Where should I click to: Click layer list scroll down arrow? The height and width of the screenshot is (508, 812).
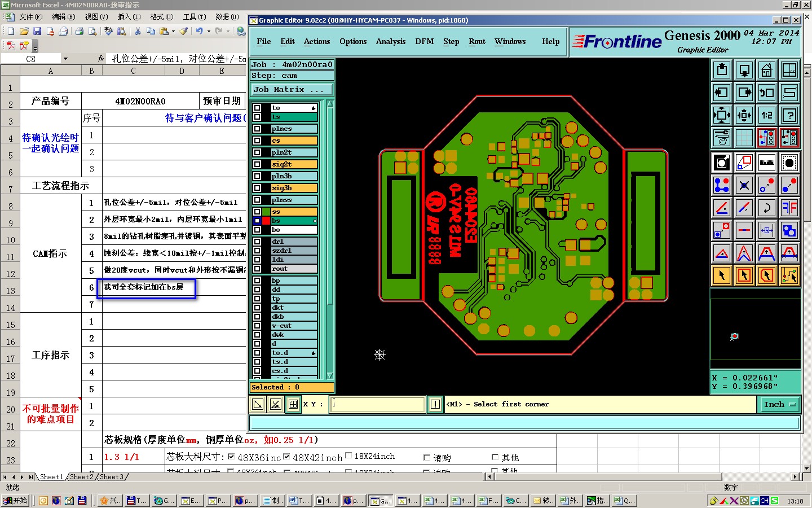coord(330,375)
